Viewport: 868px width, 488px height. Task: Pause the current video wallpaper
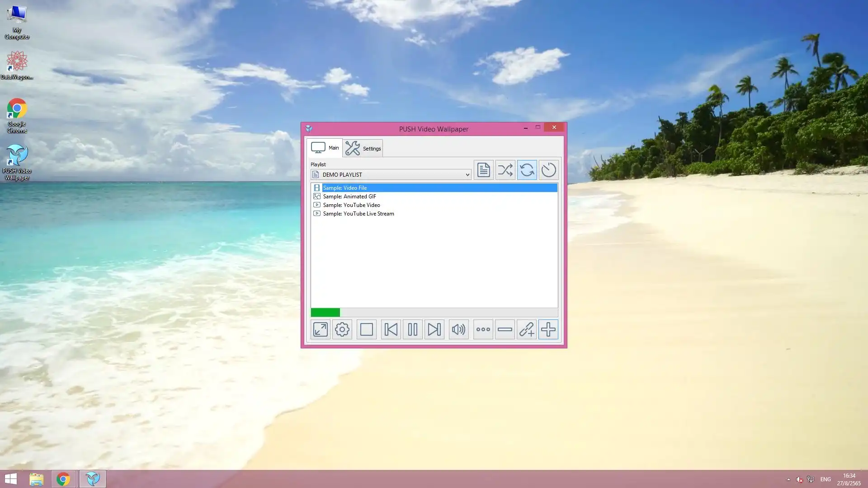tap(413, 329)
